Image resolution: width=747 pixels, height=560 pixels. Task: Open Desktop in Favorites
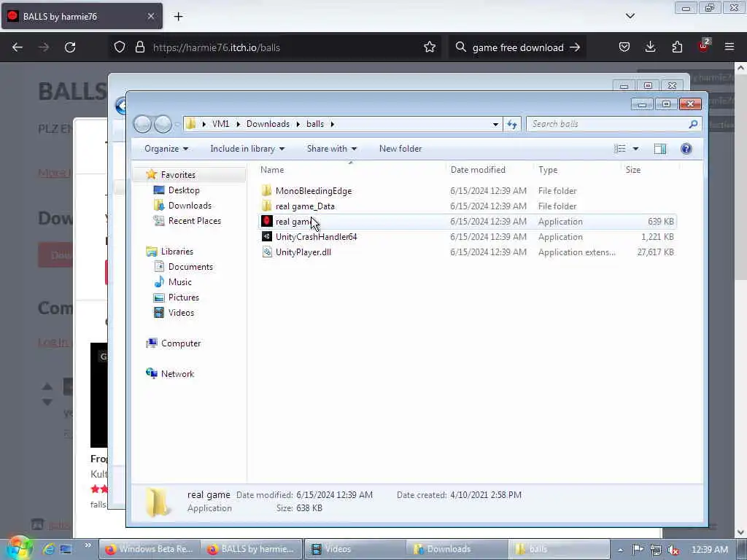184,190
